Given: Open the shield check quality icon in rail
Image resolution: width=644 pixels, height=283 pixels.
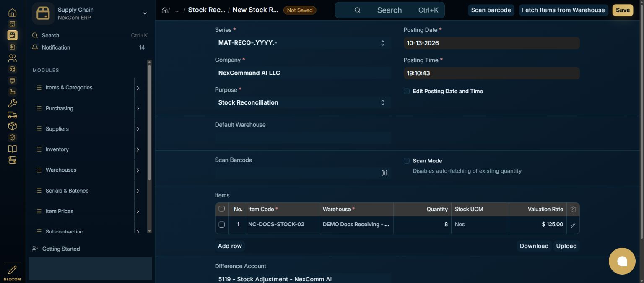Looking at the screenshot, I should click(x=12, y=137).
